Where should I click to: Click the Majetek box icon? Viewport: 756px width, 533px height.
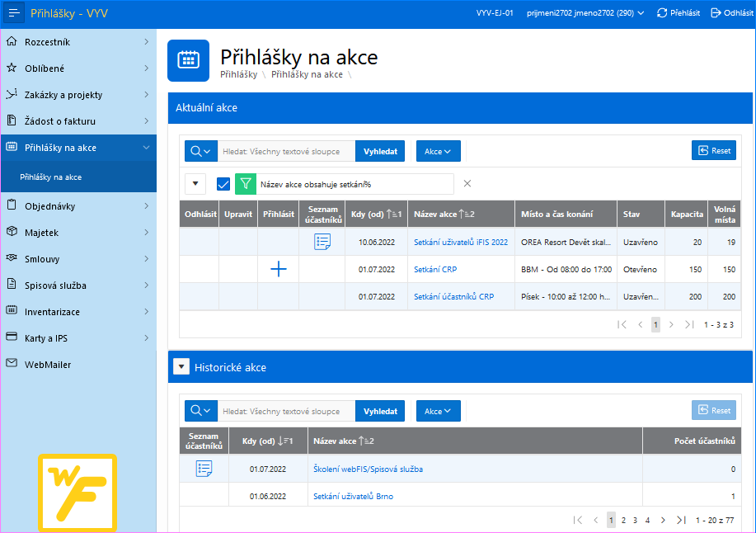(x=12, y=232)
